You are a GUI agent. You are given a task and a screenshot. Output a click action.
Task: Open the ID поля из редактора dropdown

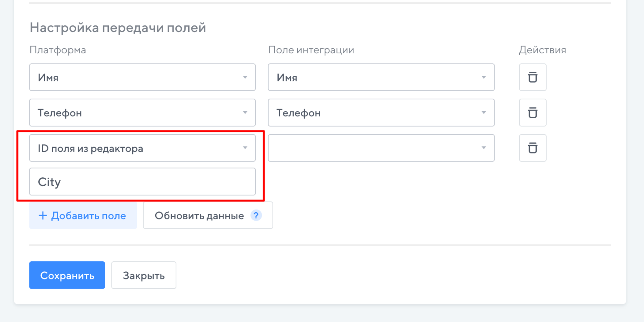point(142,148)
